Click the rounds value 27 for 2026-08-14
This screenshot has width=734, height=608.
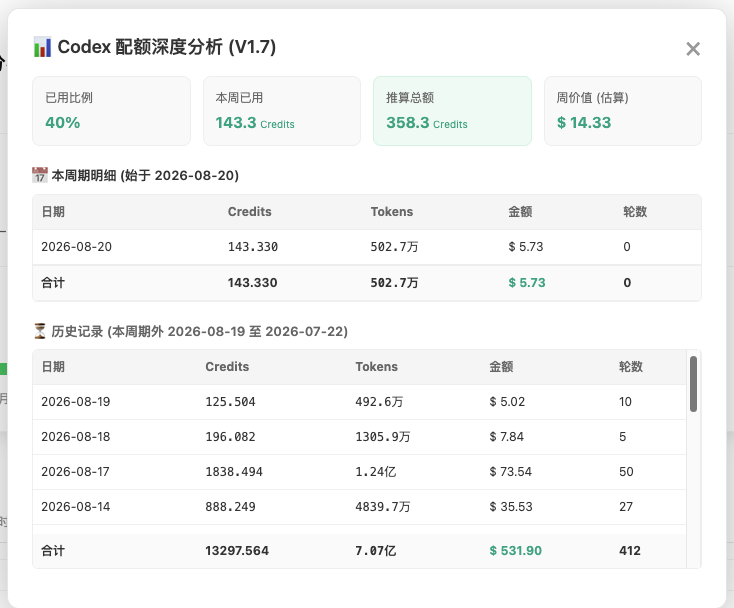click(626, 506)
